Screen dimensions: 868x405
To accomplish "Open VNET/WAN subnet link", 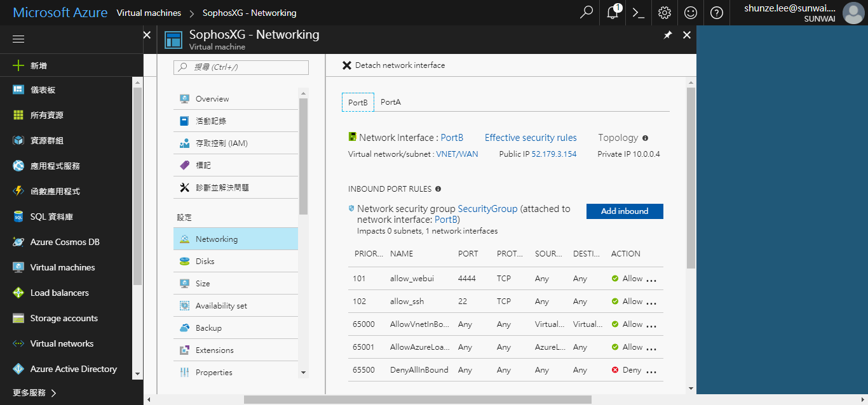I will coord(458,154).
